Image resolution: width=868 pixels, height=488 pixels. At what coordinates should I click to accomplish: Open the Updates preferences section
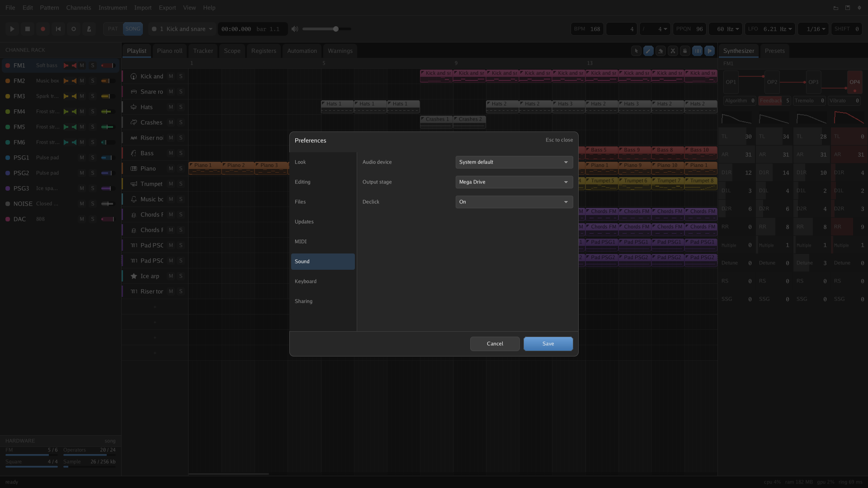click(323, 222)
